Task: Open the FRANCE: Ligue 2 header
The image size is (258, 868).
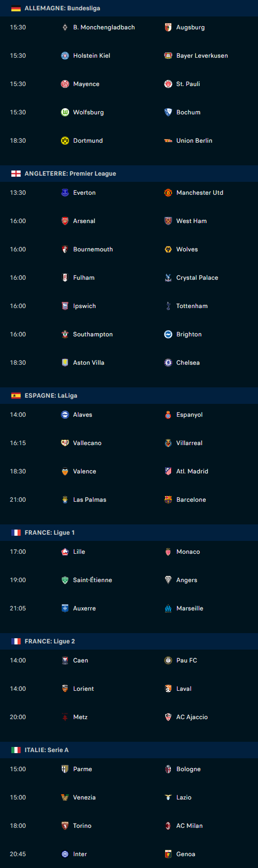Action: pyautogui.click(x=129, y=641)
